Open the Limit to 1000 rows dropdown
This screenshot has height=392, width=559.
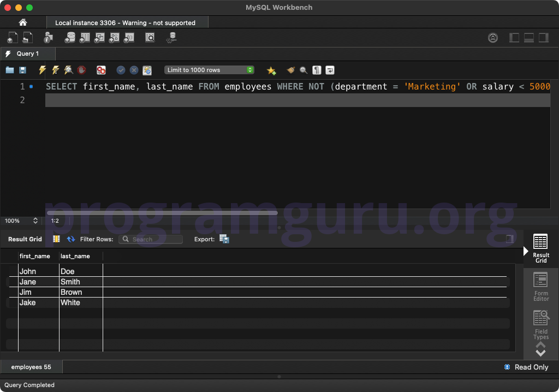(x=209, y=70)
